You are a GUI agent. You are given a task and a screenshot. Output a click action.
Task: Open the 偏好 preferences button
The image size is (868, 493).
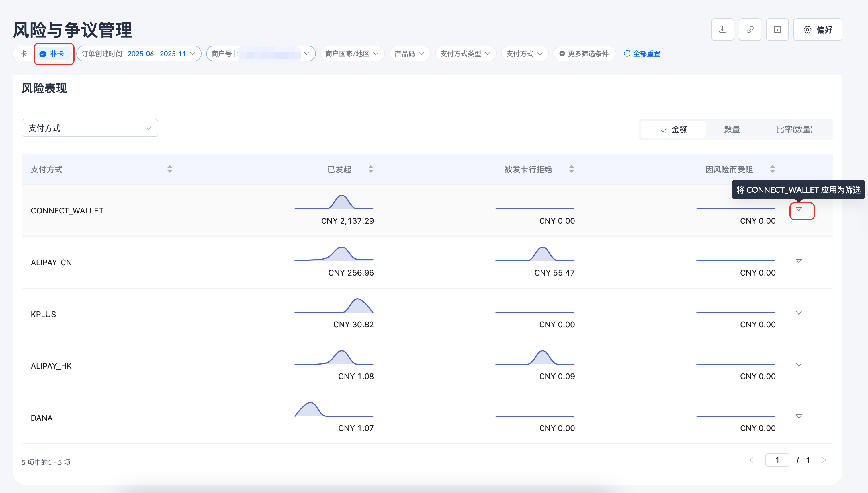(x=818, y=30)
